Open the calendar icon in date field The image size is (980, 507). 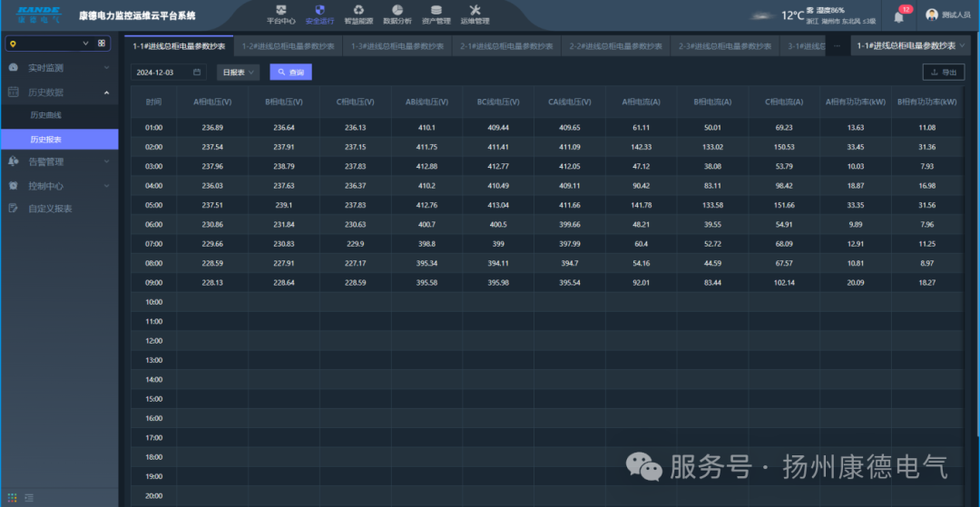tap(196, 72)
